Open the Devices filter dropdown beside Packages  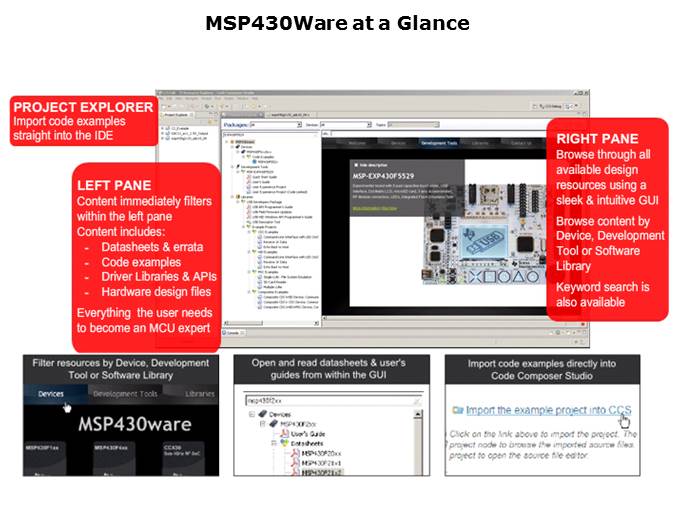pos(346,125)
